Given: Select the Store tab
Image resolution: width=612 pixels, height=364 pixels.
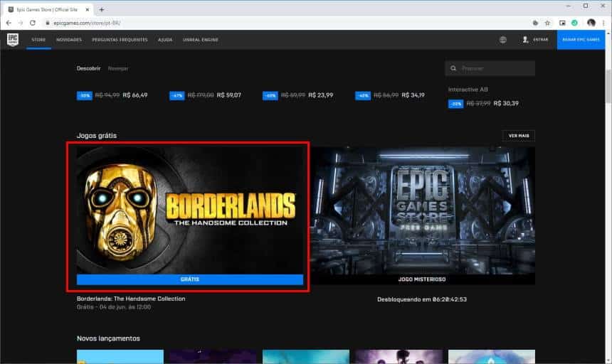Looking at the screenshot, I should coord(38,40).
